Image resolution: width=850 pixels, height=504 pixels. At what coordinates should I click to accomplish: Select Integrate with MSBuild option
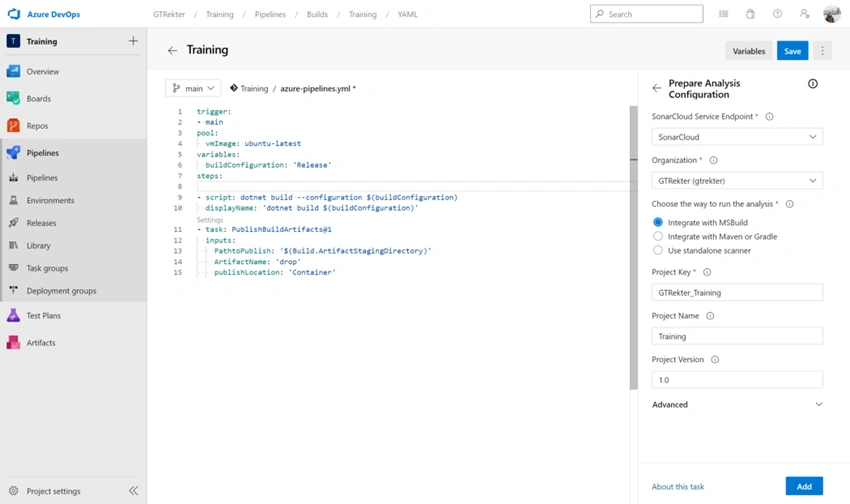[658, 222]
